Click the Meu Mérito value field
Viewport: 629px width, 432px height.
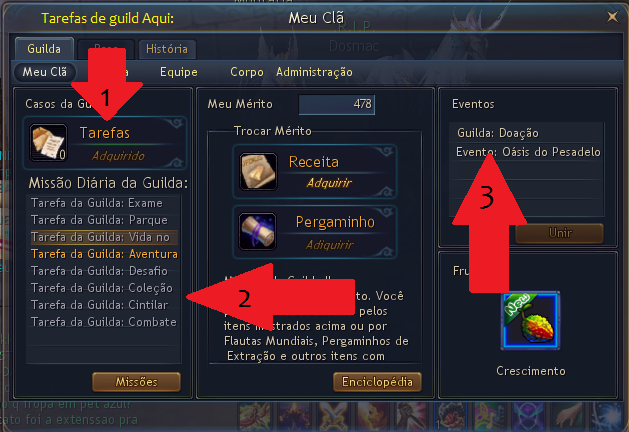point(337,104)
